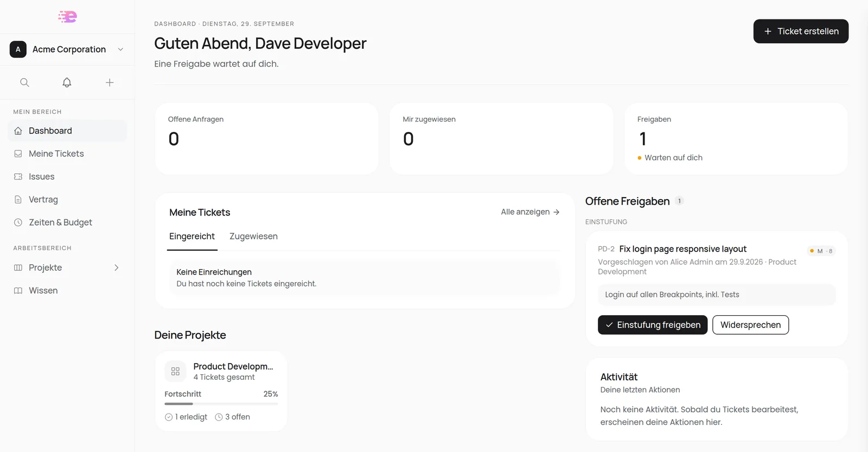868x452 pixels.
Task: Click the orange 'Warten auf dich' status dot
Action: point(640,158)
